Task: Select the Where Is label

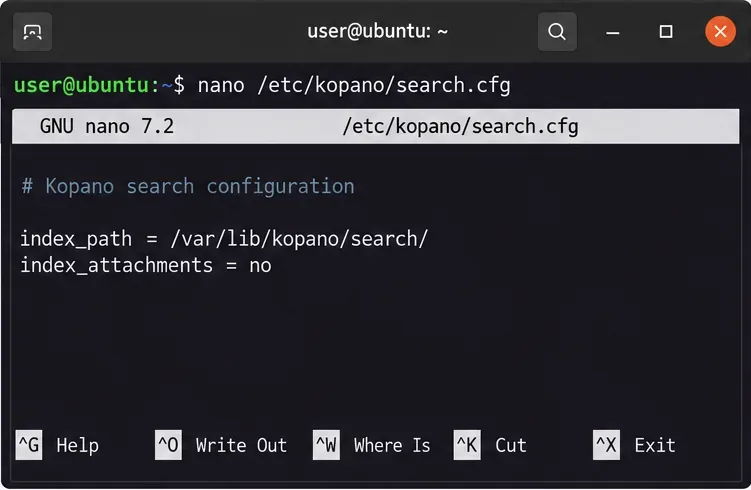Action: pyautogui.click(x=392, y=445)
